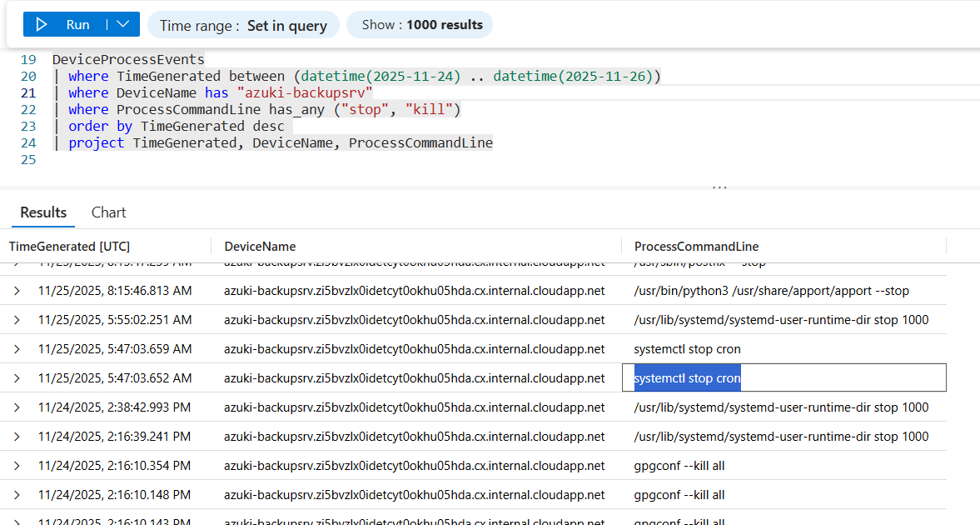Open the Time range selector
Viewport: 980px width, 525px height.
pos(243,25)
